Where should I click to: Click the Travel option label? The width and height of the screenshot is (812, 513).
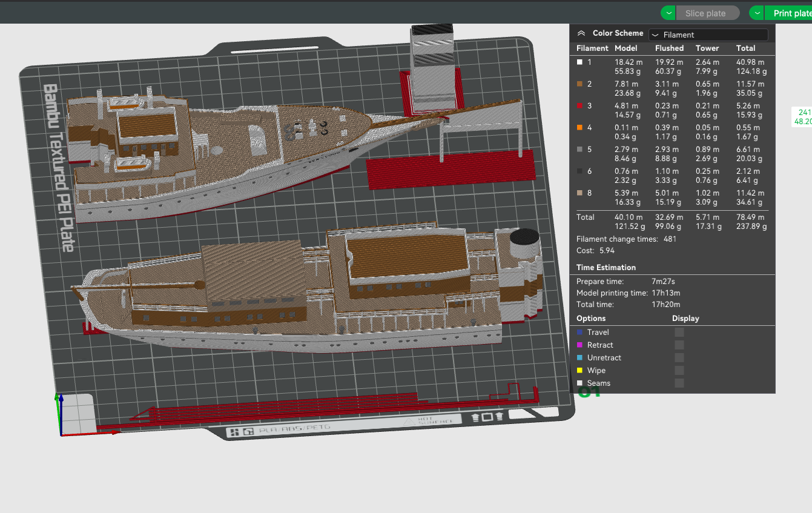(598, 332)
